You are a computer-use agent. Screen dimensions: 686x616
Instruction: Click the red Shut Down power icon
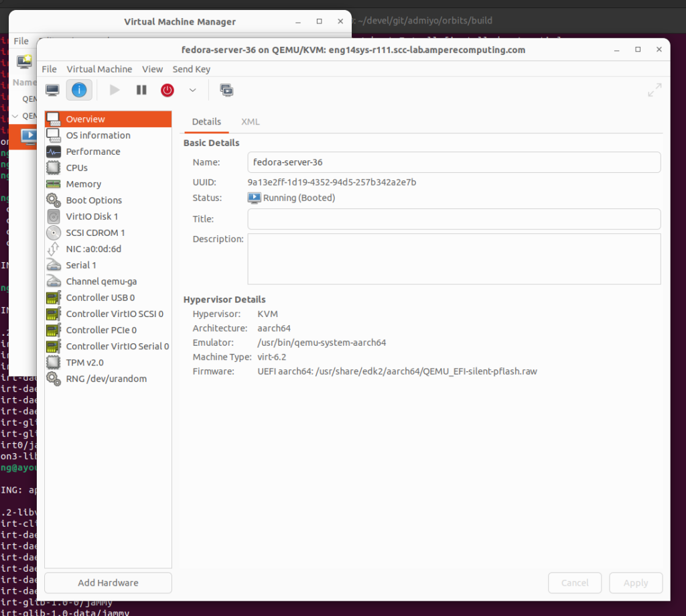click(167, 90)
